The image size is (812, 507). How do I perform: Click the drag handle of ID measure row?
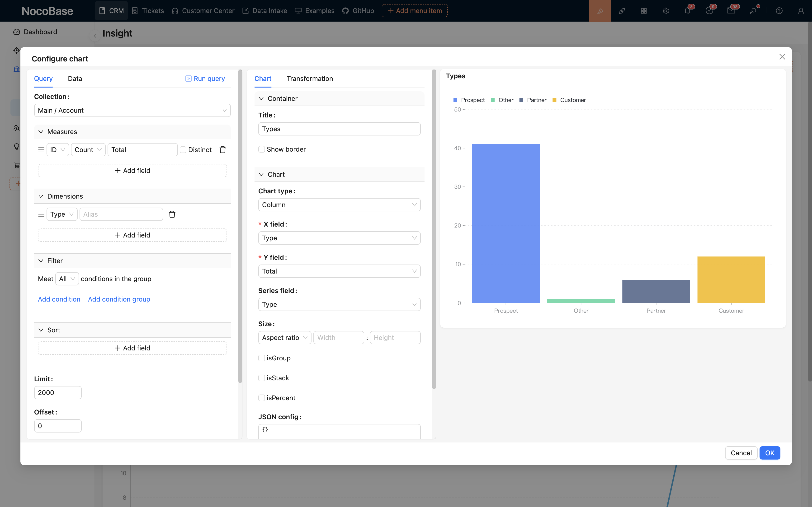(x=41, y=149)
